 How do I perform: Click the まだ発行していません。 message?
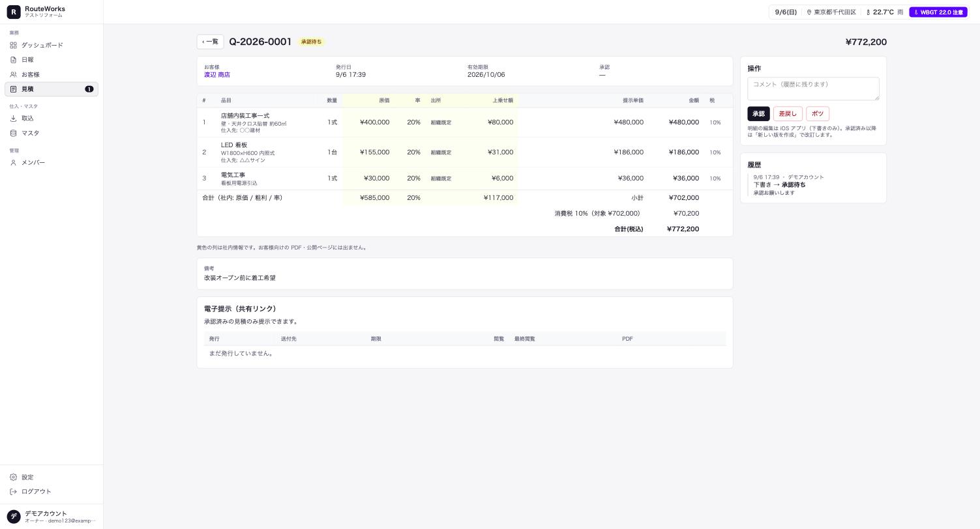click(x=241, y=354)
